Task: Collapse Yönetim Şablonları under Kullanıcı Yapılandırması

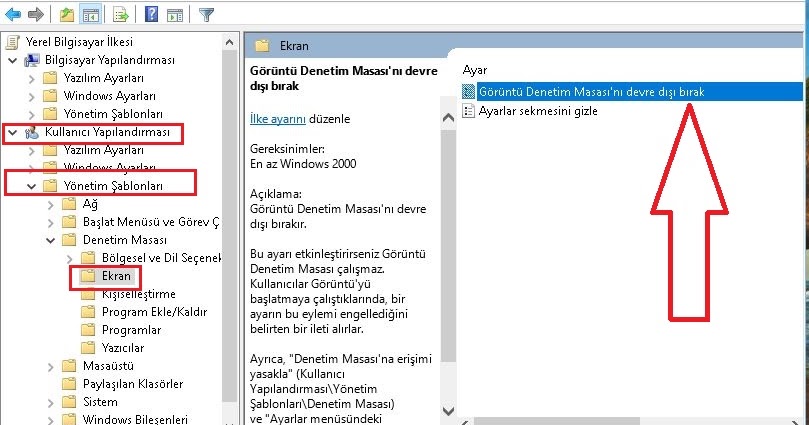Action: click(x=31, y=186)
